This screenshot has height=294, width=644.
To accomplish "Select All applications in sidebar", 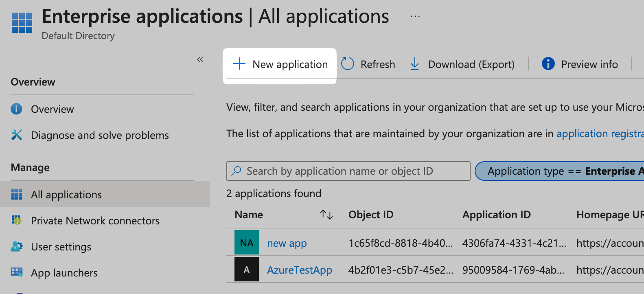I will pos(66,195).
